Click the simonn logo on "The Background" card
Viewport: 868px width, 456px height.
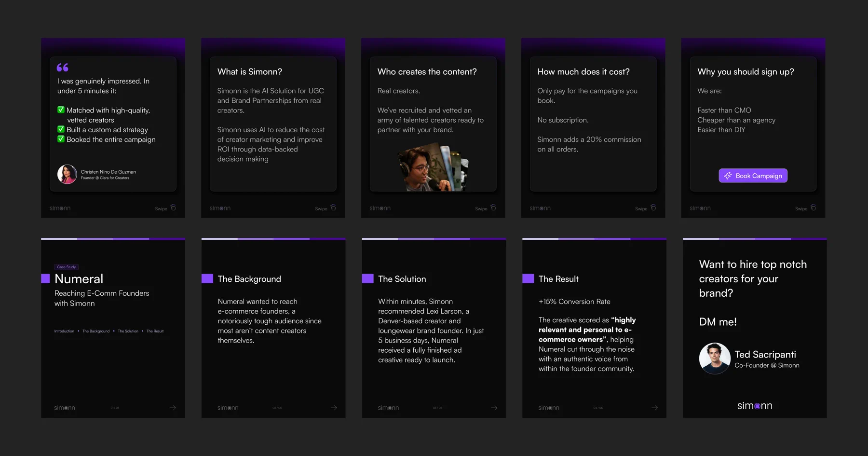click(x=228, y=408)
